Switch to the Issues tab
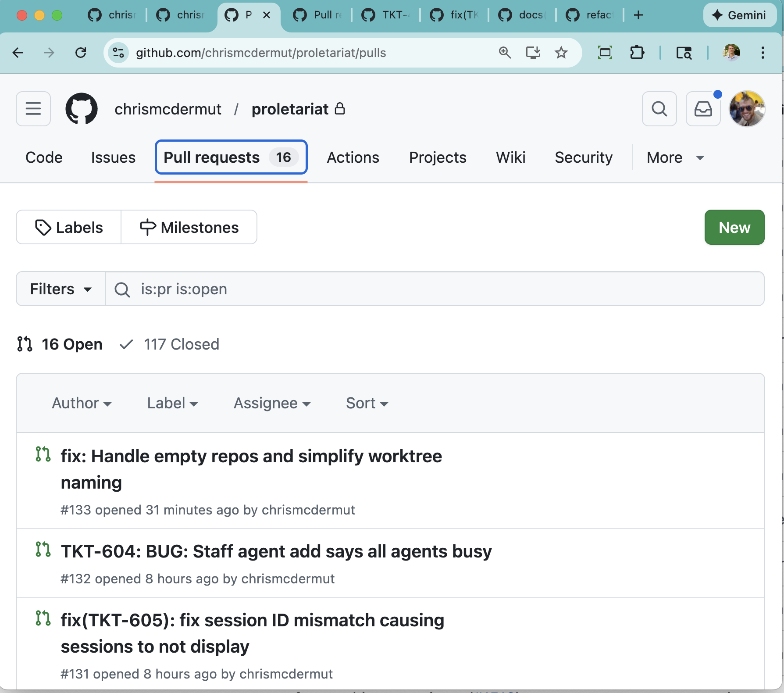784x693 pixels. [113, 157]
